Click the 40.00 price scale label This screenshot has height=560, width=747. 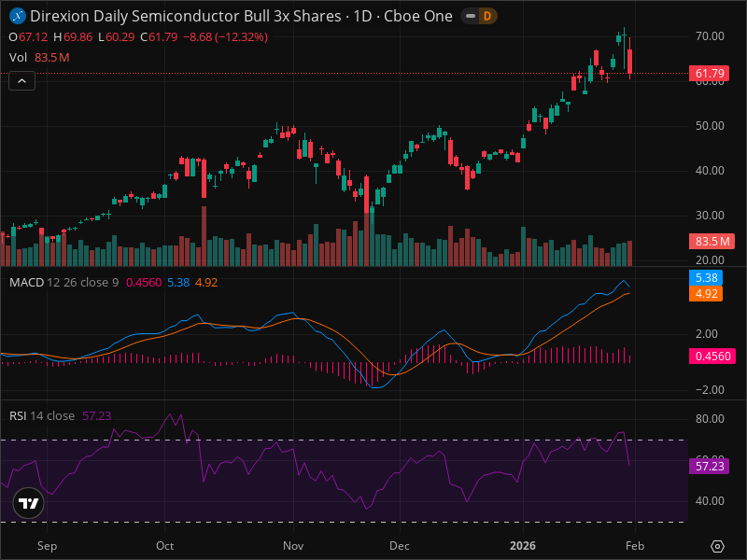click(x=710, y=171)
